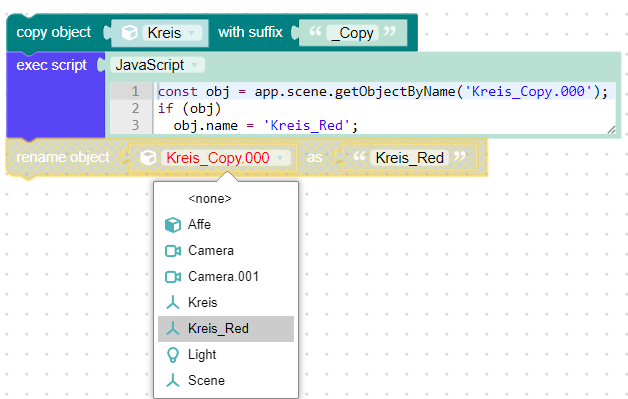Select the exec script block label
Image resolution: width=628 pixels, height=399 pixels.
(x=51, y=65)
